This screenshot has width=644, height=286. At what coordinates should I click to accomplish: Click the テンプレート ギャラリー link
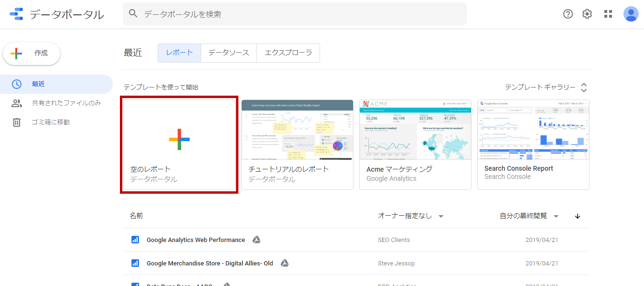pos(540,88)
